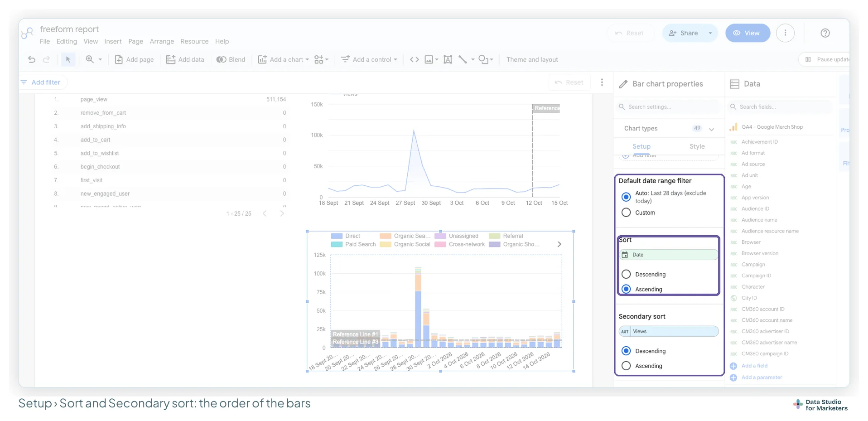Go to previous table page arrow
Viewport: 868px width, 421px height.
click(x=265, y=213)
